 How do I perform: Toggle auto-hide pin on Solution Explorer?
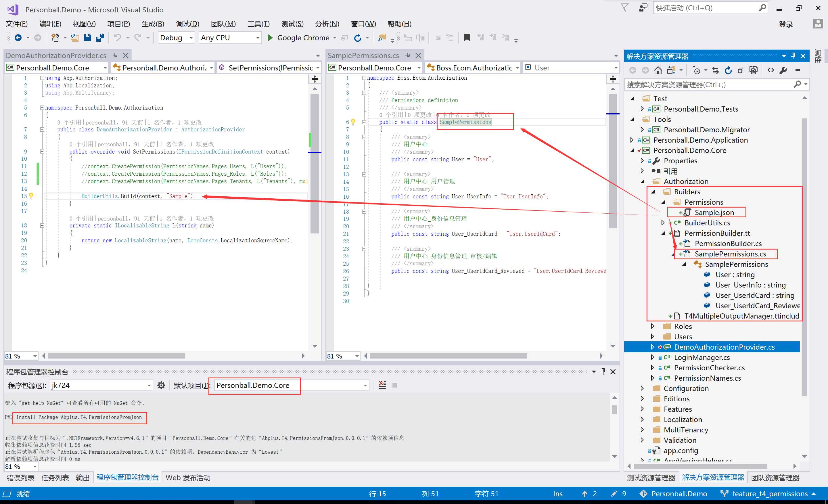pyautogui.click(x=793, y=56)
